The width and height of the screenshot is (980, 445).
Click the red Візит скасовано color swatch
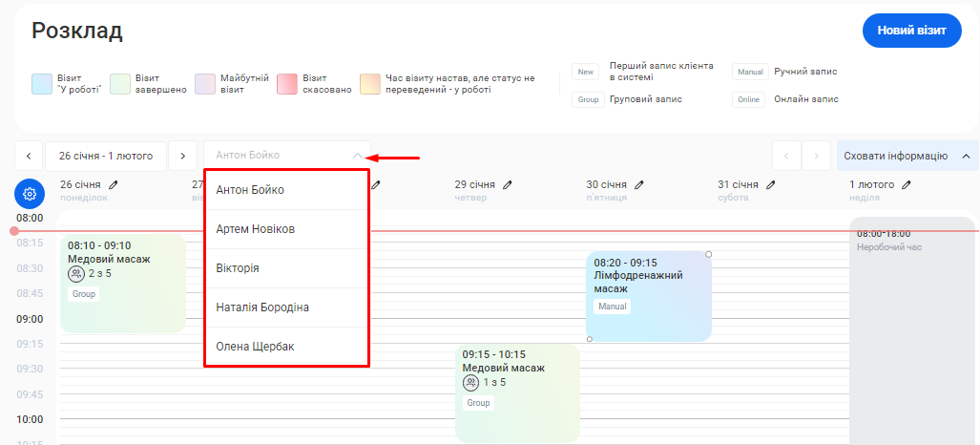pyautogui.click(x=289, y=84)
